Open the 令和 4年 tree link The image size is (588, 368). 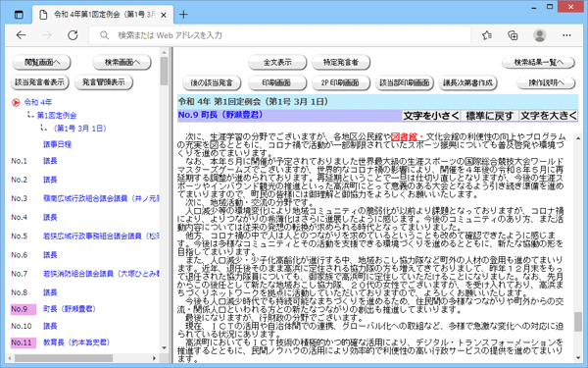pyautogui.click(x=38, y=102)
